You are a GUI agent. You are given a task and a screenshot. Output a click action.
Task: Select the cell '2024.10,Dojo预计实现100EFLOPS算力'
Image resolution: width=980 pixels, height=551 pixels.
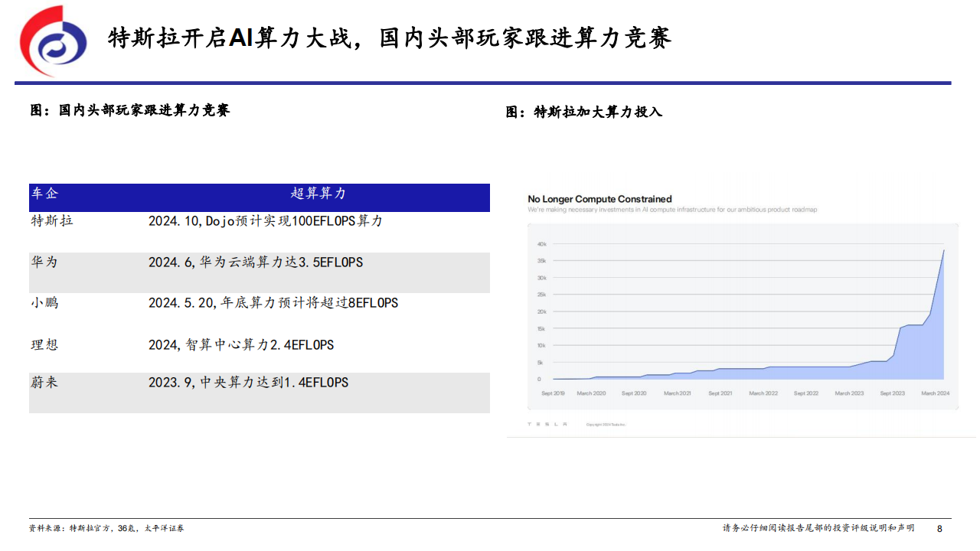(x=266, y=221)
